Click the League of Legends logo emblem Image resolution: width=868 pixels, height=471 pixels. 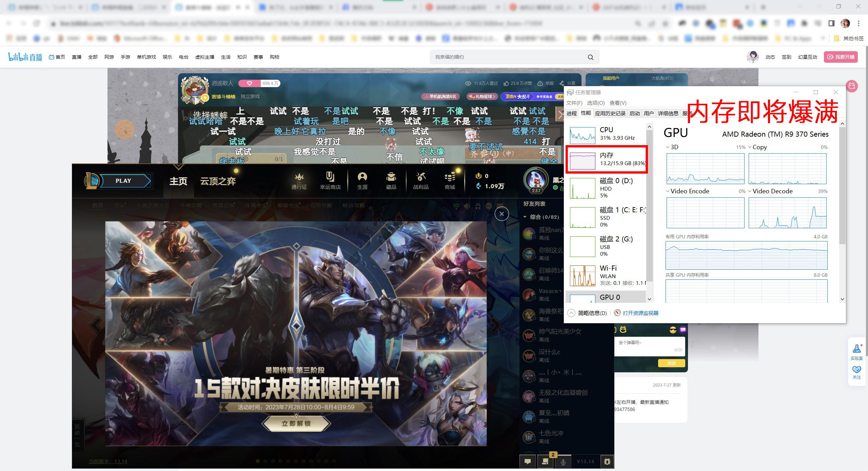pos(92,181)
